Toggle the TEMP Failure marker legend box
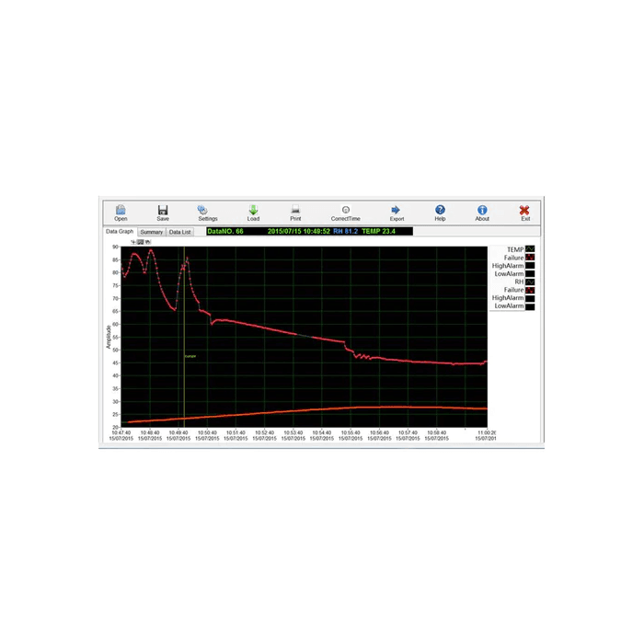Screen dimensions: 644x644 (x=530, y=259)
